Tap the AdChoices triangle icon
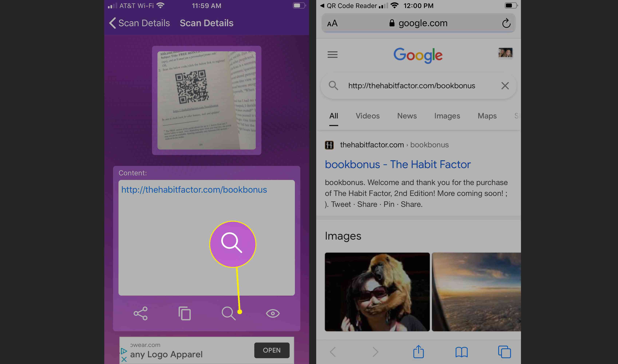The height and width of the screenshot is (364, 618). 124,351
